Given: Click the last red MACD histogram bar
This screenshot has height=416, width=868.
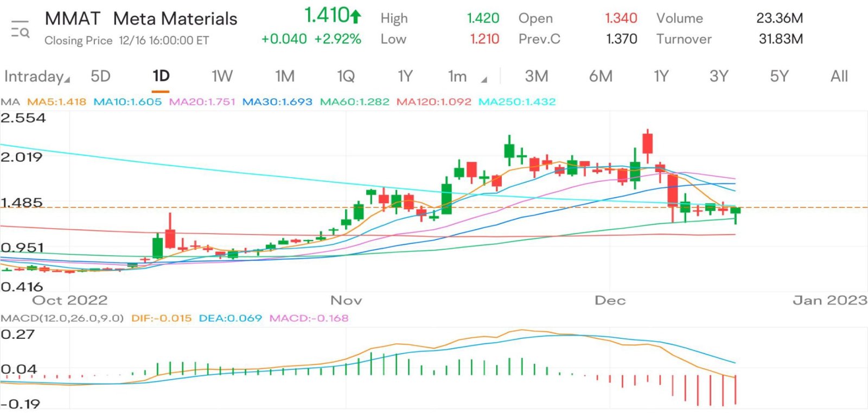Looking at the screenshot, I should [x=736, y=389].
